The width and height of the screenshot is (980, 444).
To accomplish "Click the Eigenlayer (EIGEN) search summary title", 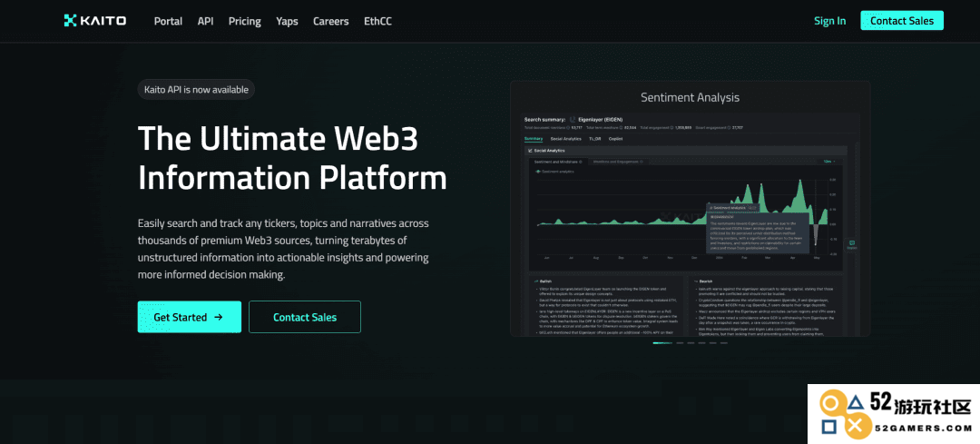I will click(x=601, y=120).
